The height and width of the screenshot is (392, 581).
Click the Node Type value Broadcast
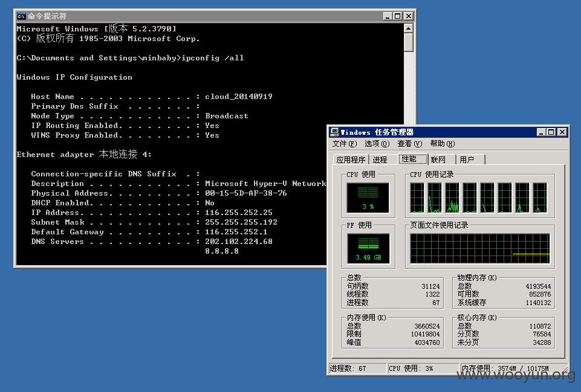[227, 116]
